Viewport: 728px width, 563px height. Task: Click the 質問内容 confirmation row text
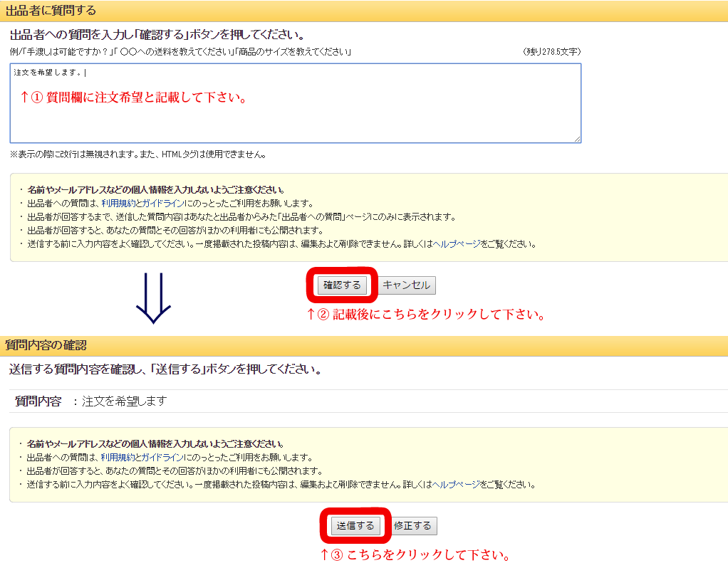coord(90,401)
